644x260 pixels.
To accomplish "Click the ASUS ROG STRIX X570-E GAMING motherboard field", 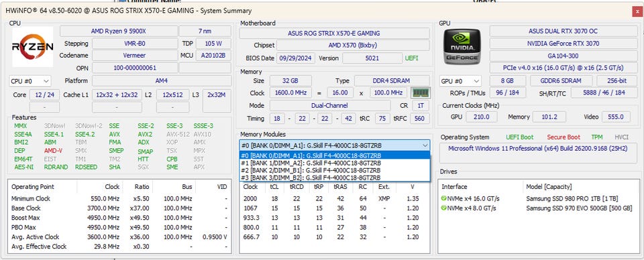I will (334, 34).
